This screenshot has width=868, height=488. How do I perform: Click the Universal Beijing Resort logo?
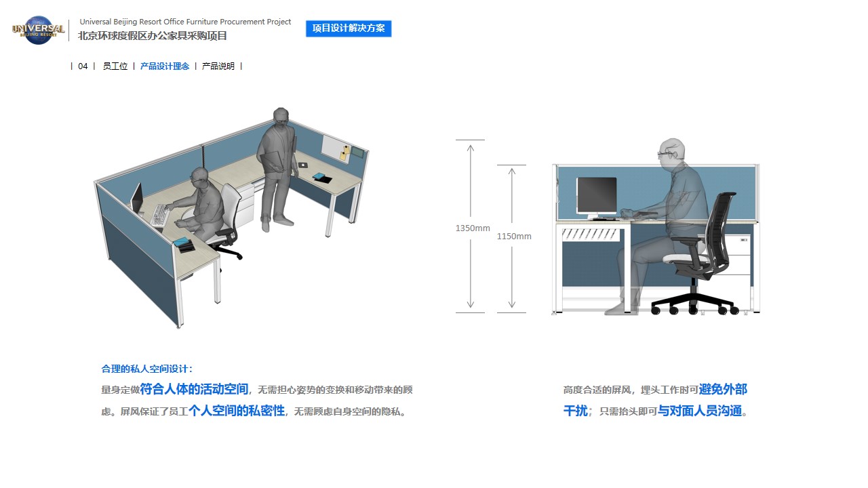tap(38, 30)
